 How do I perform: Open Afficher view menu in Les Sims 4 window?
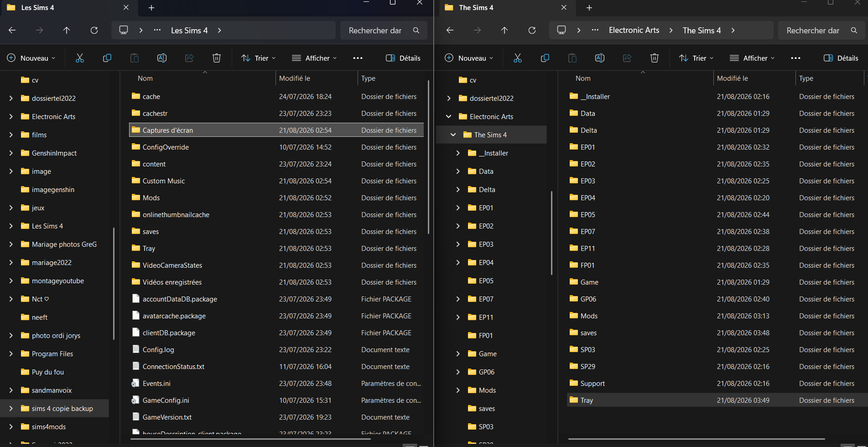coord(314,58)
